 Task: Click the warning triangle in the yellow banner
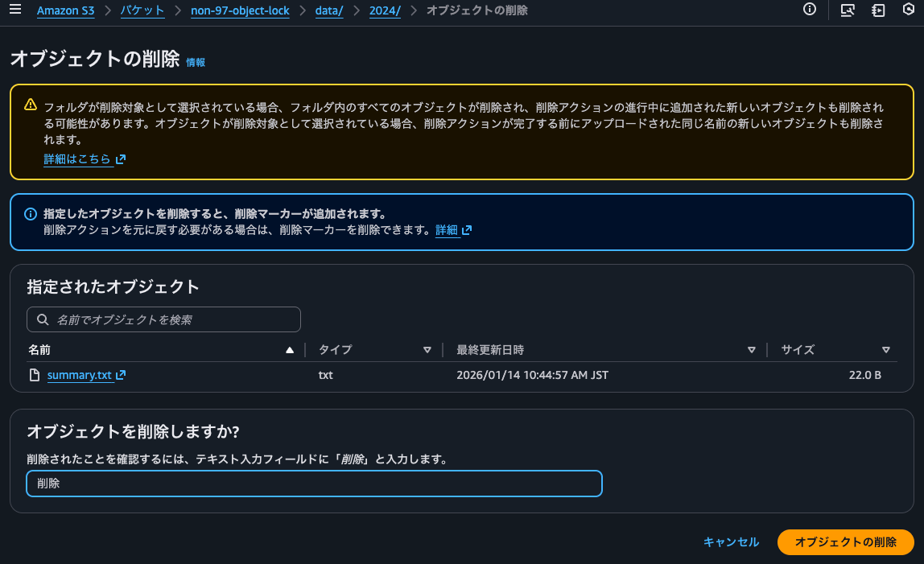tap(31, 104)
